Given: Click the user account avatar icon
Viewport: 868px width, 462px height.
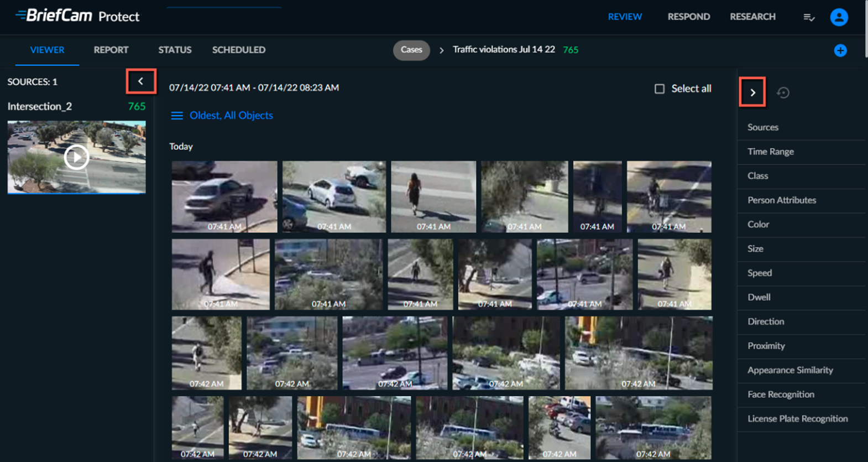Looking at the screenshot, I should click(x=839, y=17).
